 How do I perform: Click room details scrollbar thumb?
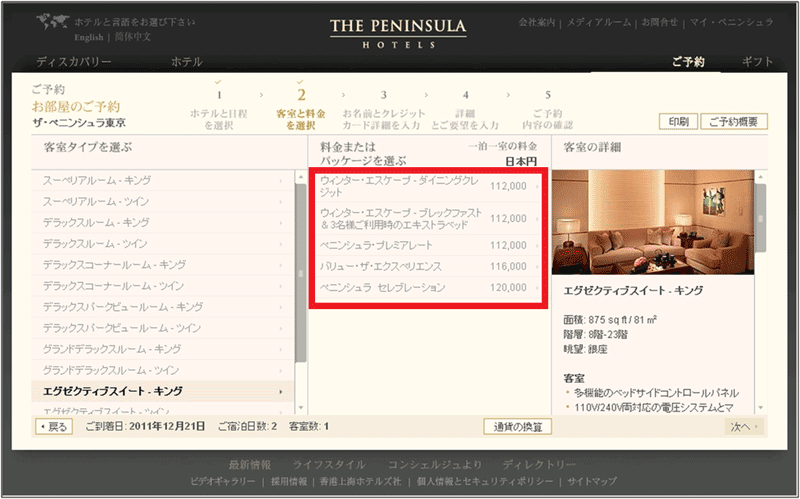761,218
